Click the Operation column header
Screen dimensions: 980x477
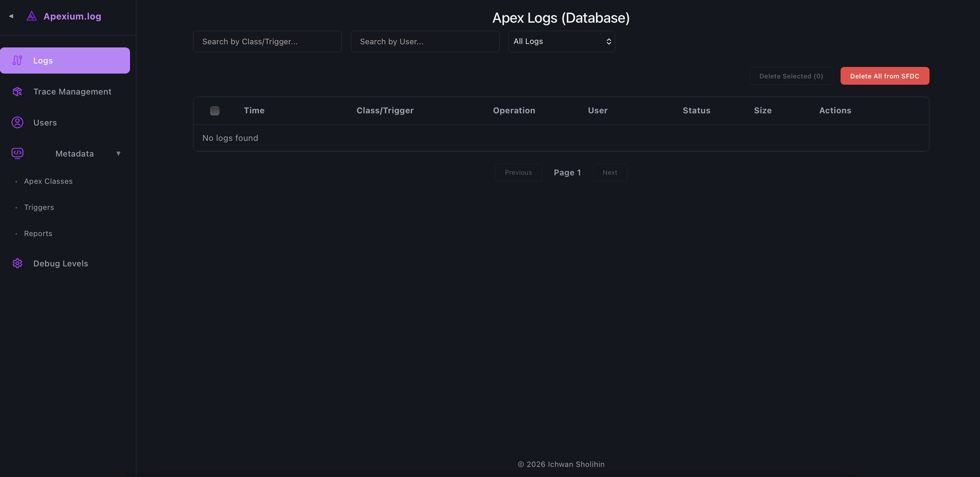[514, 111]
